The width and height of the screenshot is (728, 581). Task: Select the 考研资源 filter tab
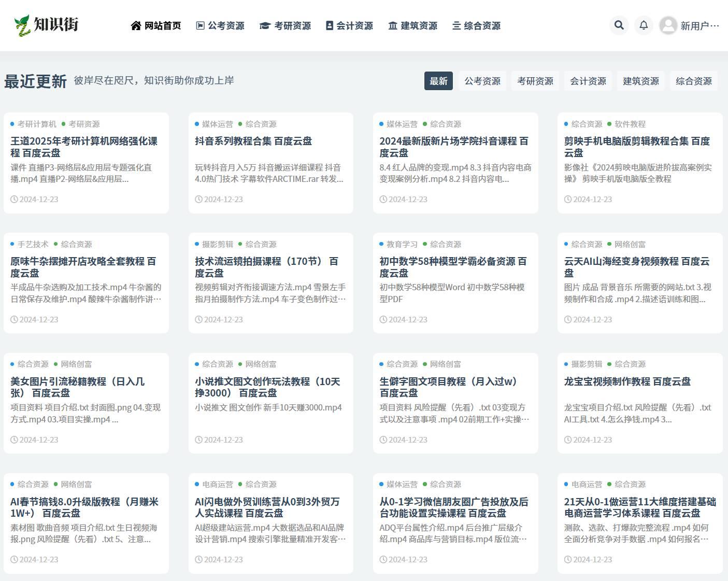[535, 81]
